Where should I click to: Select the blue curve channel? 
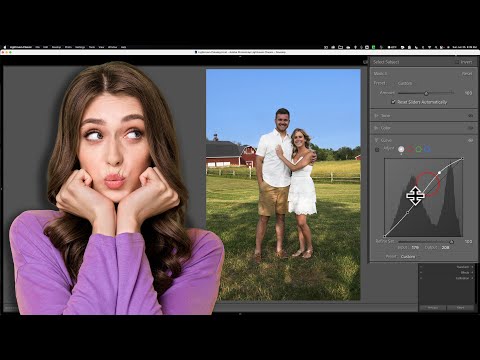pyautogui.click(x=427, y=149)
